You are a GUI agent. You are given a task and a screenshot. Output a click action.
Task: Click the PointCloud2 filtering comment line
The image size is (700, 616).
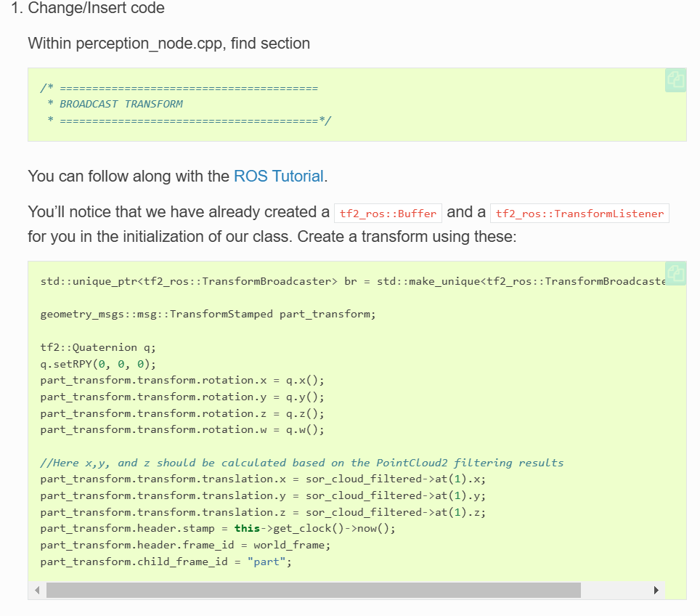(301, 463)
